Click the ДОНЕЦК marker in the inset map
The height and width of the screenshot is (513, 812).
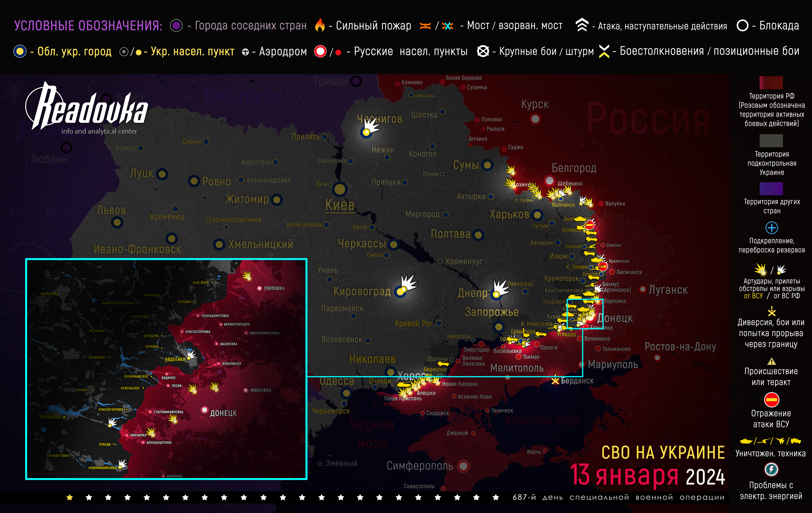coord(204,410)
